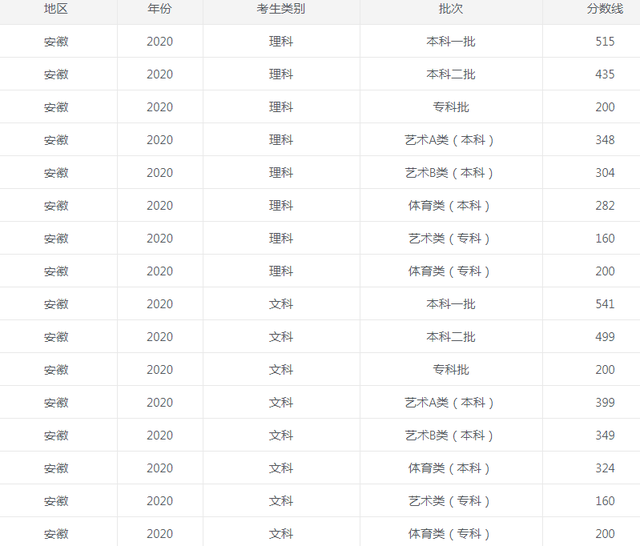Click the score 515 cell

[605, 41]
